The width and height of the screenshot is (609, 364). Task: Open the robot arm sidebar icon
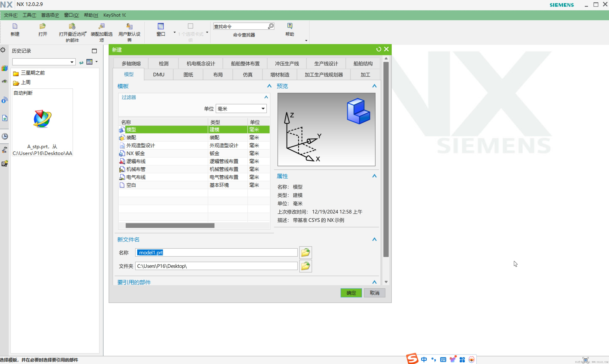pyautogui.click(x=4, y=150)
